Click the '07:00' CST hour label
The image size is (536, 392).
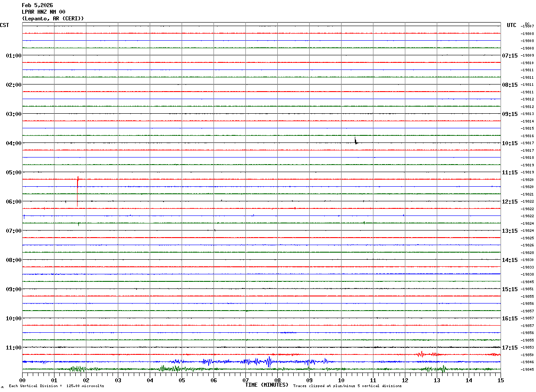click(14, 231)
